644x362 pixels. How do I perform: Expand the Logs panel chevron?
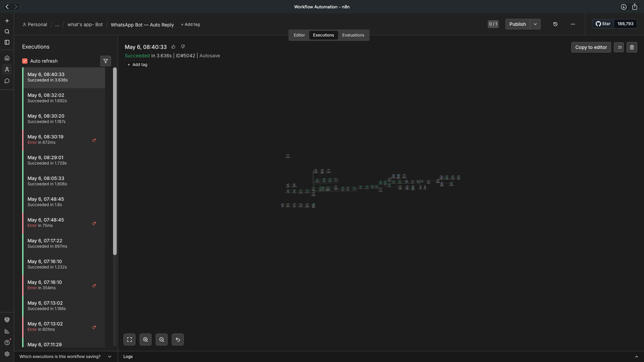[x=636, y=357]
